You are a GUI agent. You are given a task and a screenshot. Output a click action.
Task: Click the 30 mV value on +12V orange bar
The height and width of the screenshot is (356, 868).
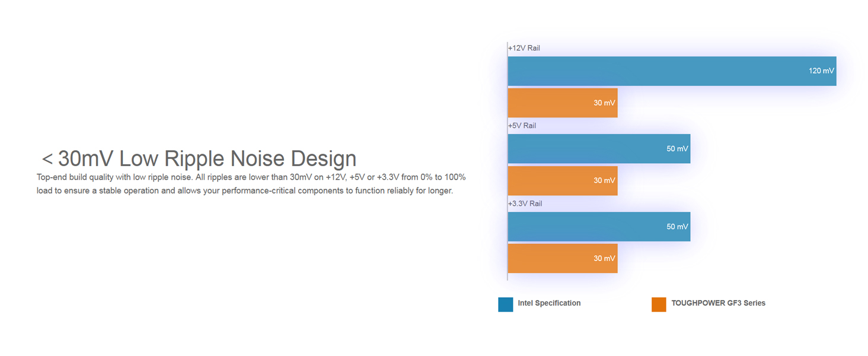point(604,103)
